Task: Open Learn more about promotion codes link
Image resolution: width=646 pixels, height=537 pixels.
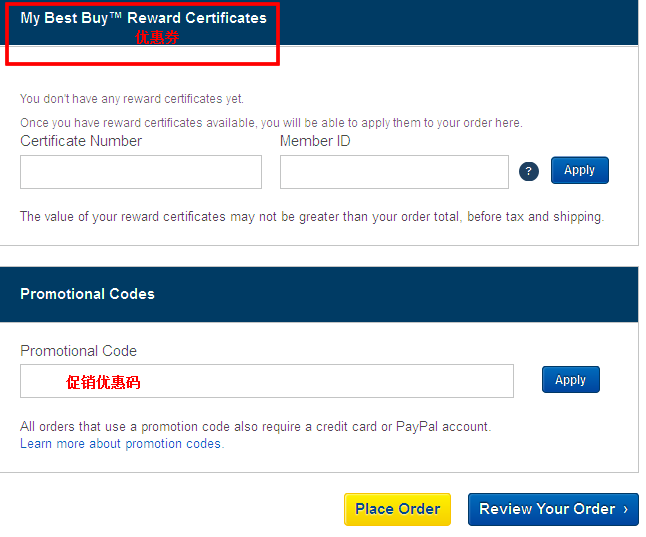Action: pos(122,443)
